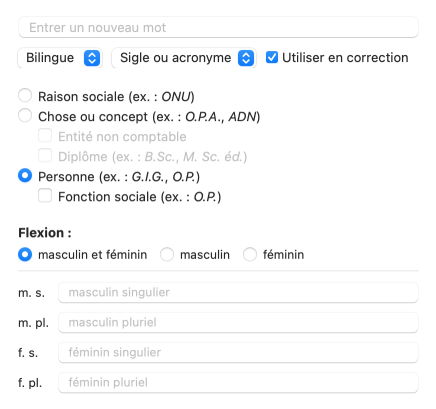Click the Bilingue dropdown arrows icon
Screen dimensions: 436x409
click(x=92, y=58)
